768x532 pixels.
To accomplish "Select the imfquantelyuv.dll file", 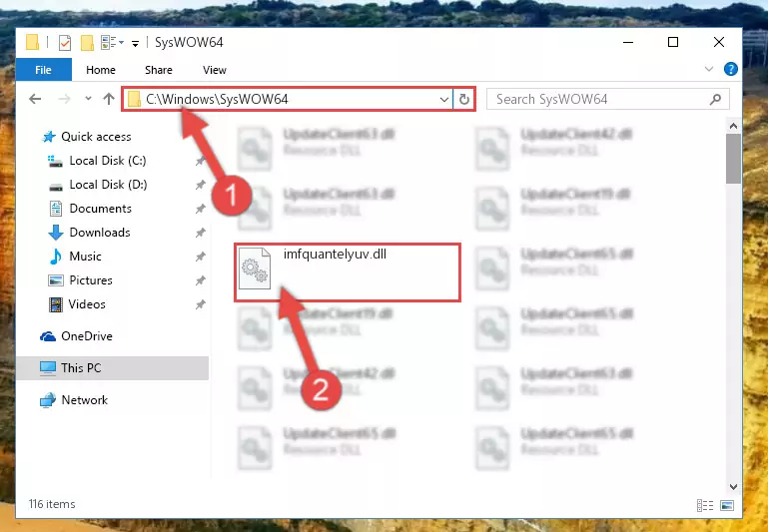I will click(x=348, y=272).
